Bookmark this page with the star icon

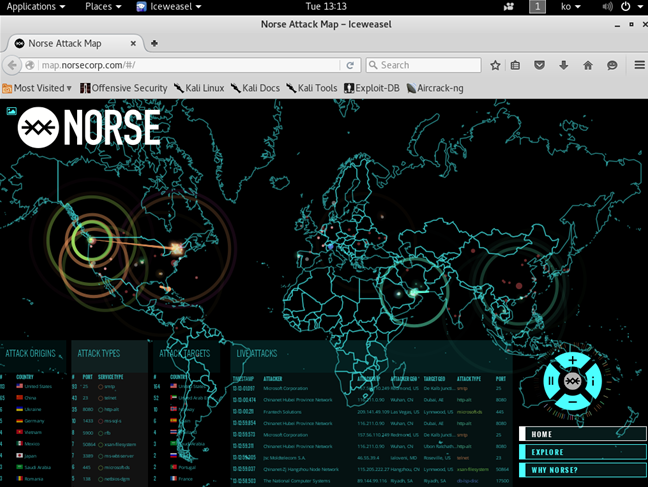[x=495, y=65]
